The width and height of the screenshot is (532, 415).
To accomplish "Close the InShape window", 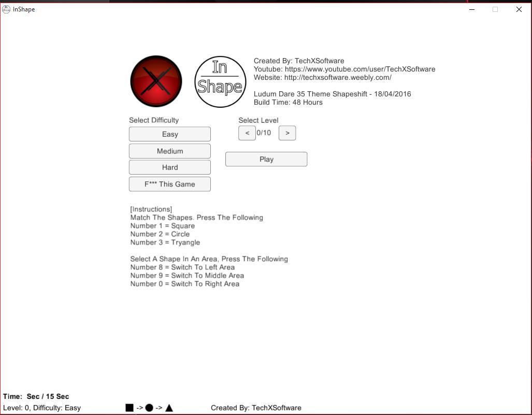I will coord(519,9).
